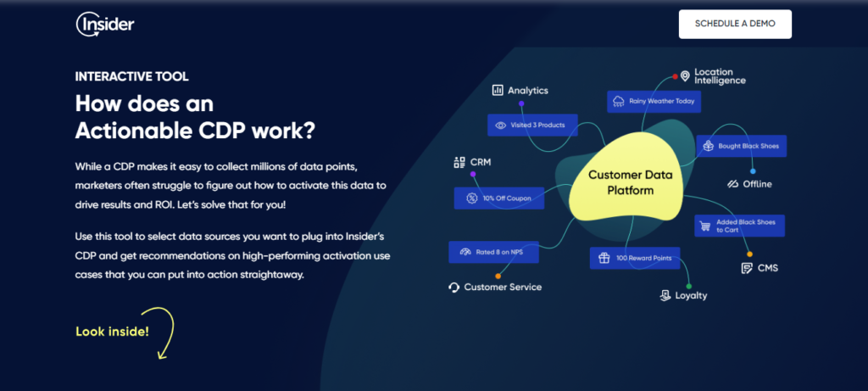This screenshot has width=868, height=391.
Task: Click the CRM grid icon
Action: click(459, 162)
